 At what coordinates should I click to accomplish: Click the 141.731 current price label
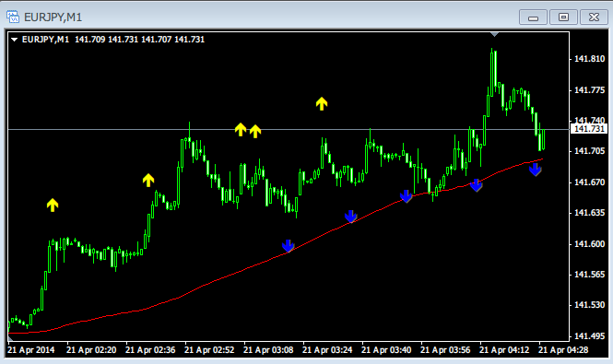pos(589,129)
